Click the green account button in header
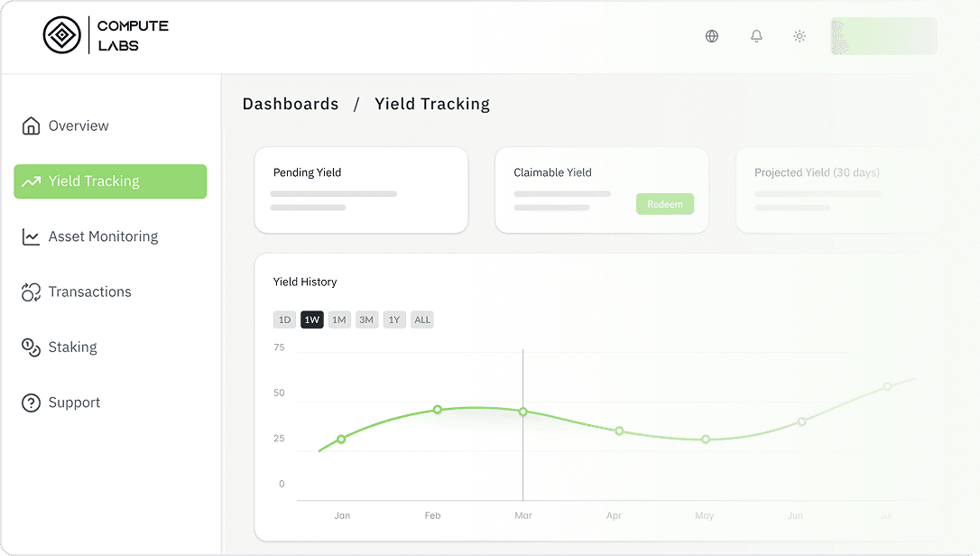980x556 pixels. tap(883, 36)
